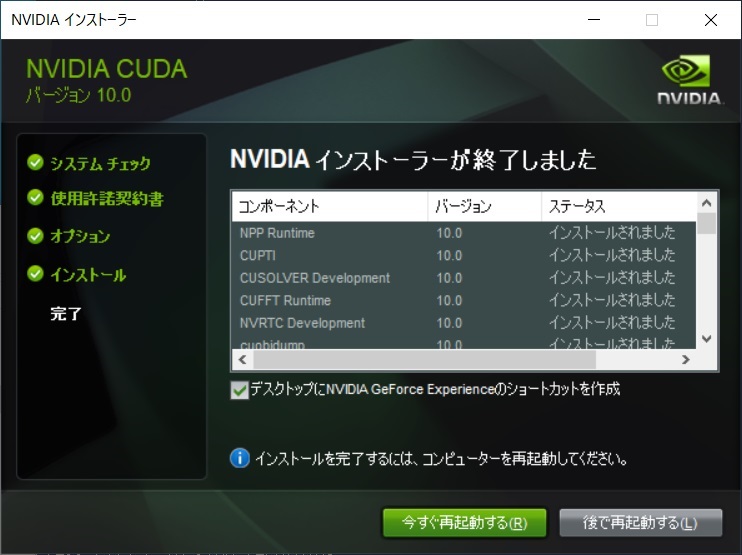The image size is (742, 555).
Task: Click the horizontal scroll left arrow
Action: coord(243,360)
